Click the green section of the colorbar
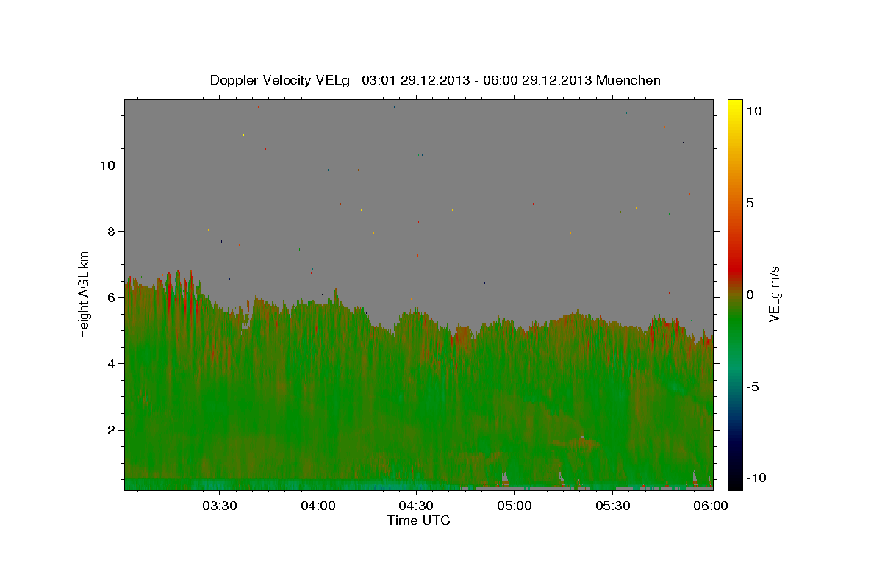Viewport: 882px width, 588px height. tap(735, 323)
